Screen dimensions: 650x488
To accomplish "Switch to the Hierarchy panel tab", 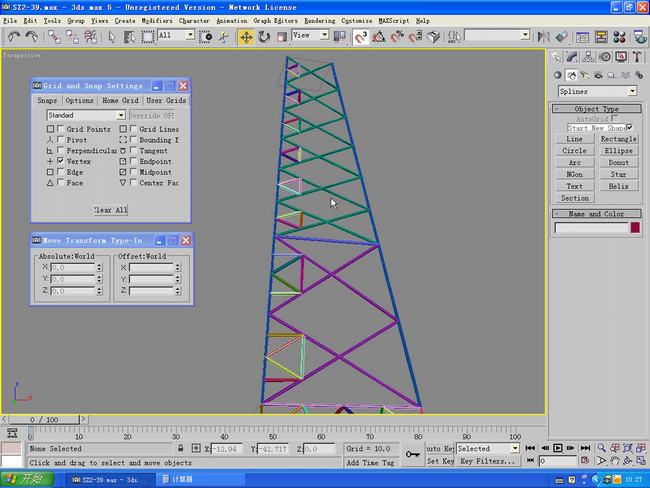I will [588, 57].
